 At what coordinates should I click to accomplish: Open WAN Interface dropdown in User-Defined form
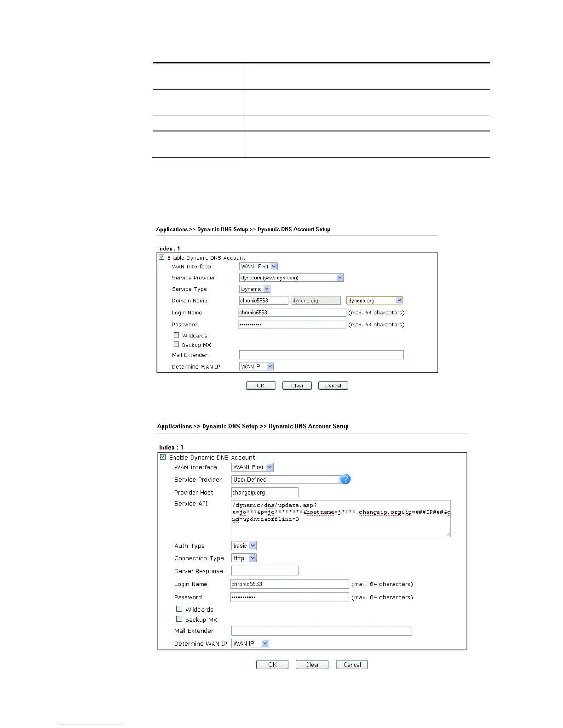(x=253, y=467)
